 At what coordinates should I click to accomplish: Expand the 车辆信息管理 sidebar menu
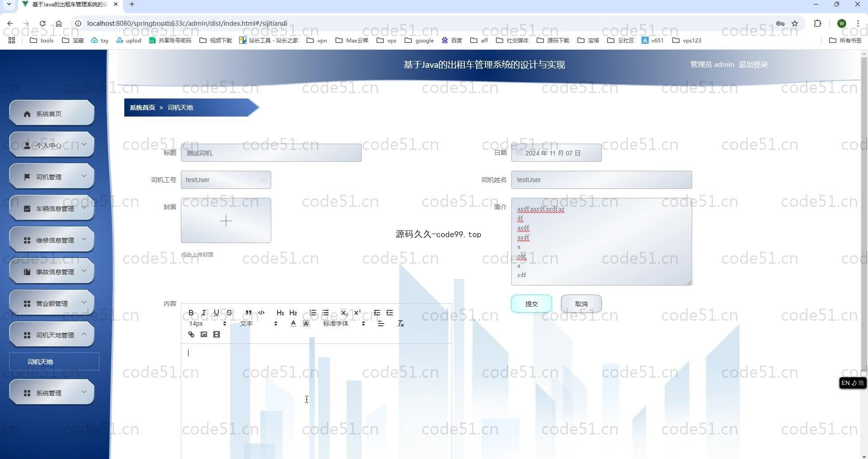(x=52, y=208)
